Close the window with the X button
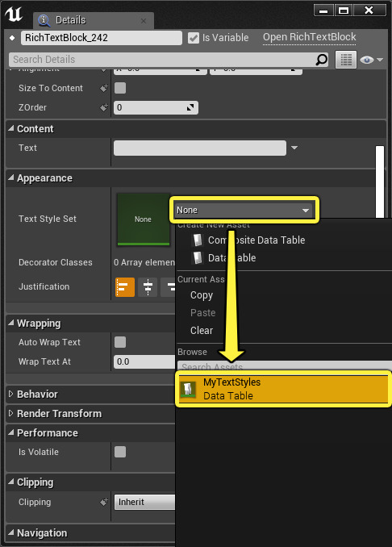This screenshot has width=392, height=547. point(369,10)
